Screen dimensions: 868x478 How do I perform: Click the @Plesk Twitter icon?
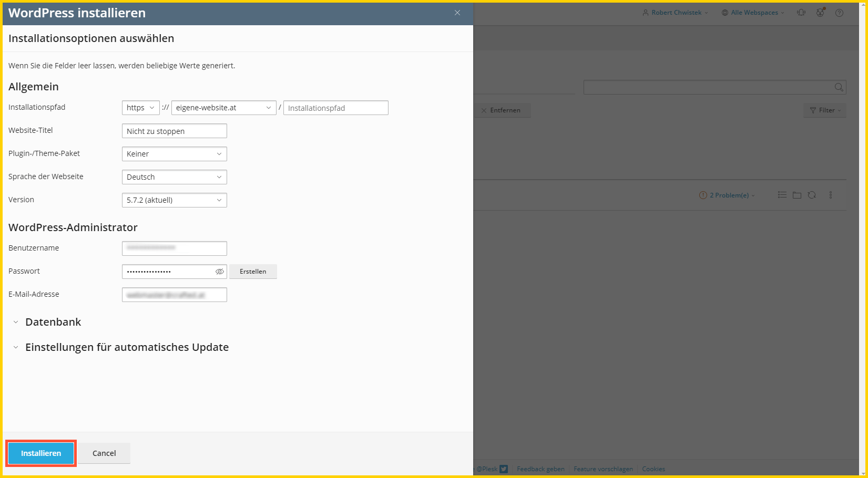504,469
